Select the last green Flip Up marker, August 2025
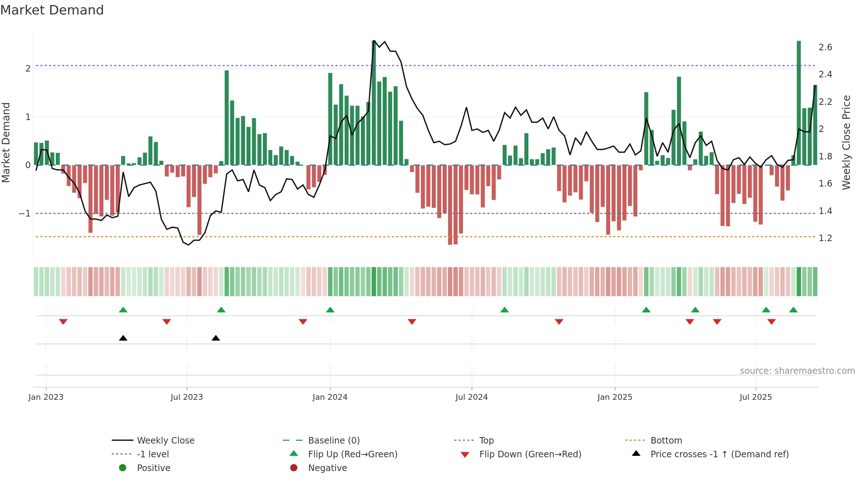The image size is (868, 488). 793,310
